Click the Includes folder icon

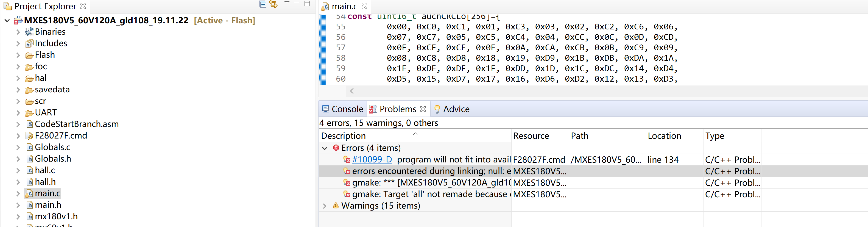tap(29, 43)
